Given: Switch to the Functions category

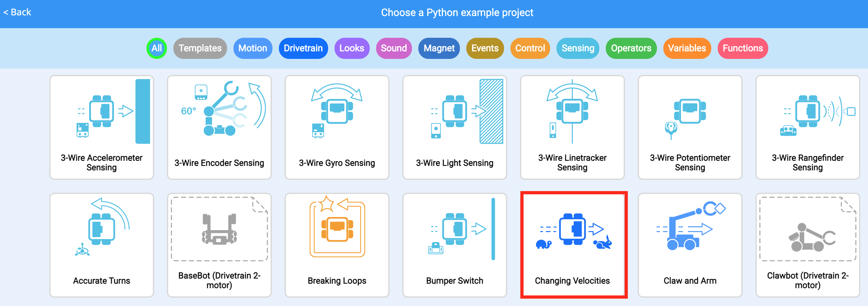Looking at the screenshot, I should point(743,48).
